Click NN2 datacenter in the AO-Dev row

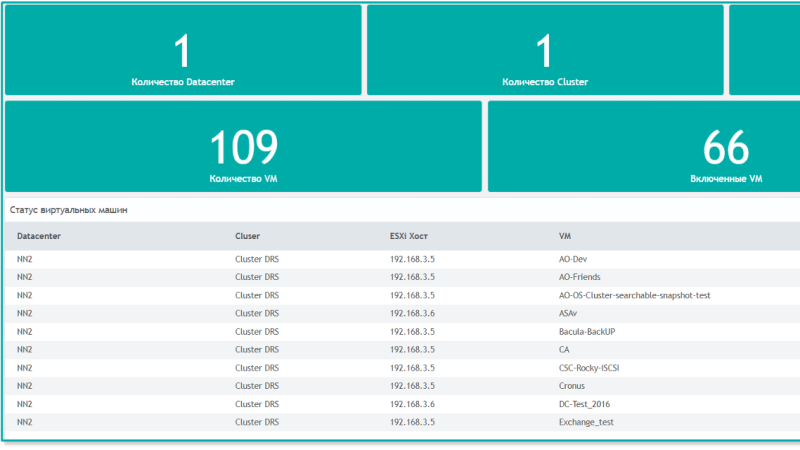click(24, 259)
